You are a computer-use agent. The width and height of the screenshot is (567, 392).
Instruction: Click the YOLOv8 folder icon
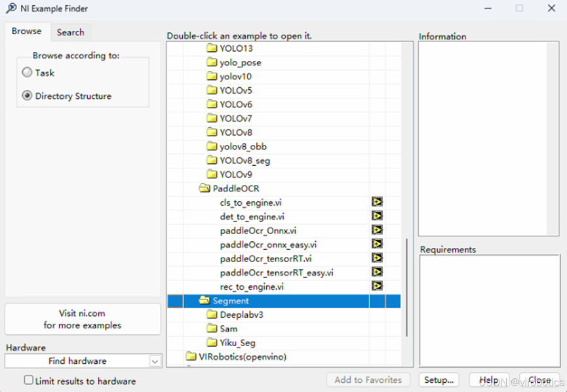point(212,132)
